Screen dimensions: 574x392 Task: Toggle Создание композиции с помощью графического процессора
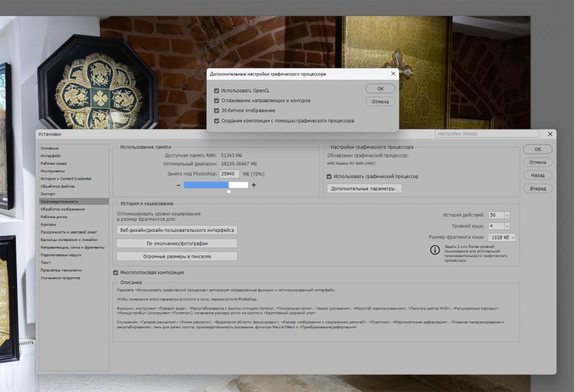pos(216,121)
